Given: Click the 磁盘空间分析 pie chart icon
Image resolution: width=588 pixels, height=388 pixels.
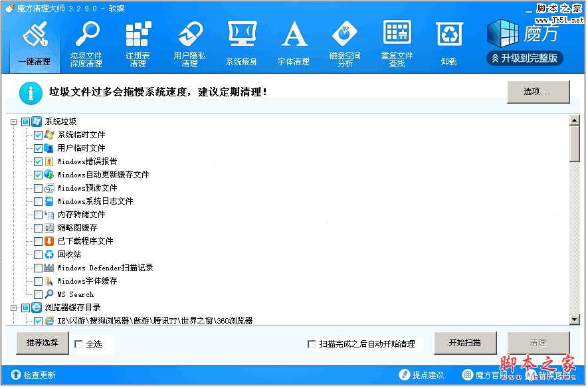Looking at the screenshot, I should pyautogui.click(x=345, y=34).
